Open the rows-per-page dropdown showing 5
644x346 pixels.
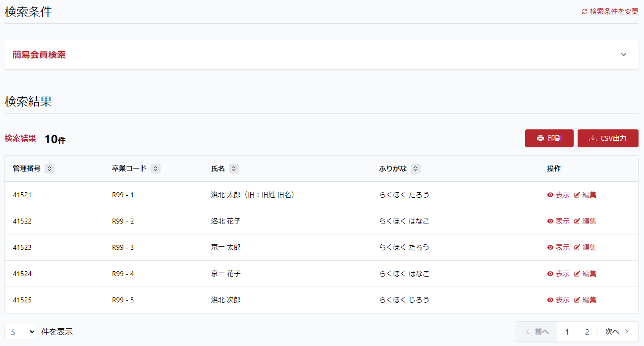click(21, 332)
